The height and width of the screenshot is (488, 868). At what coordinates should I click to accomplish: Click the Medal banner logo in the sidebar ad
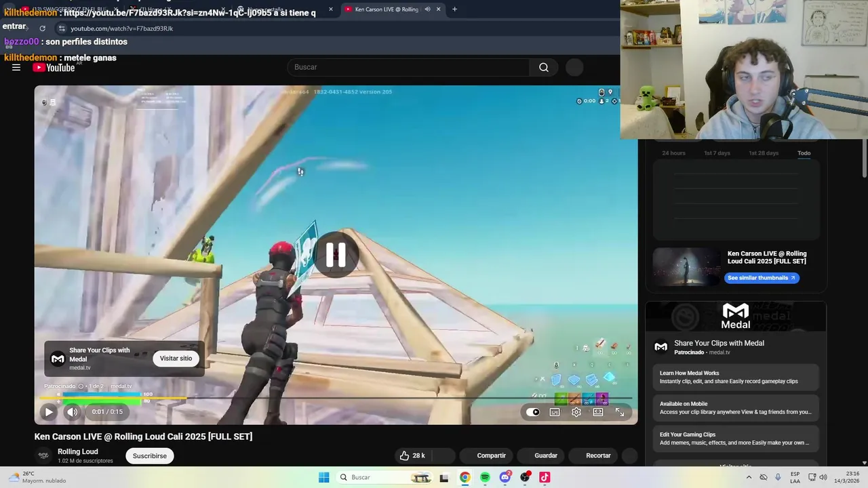click(x=736, y=316)
